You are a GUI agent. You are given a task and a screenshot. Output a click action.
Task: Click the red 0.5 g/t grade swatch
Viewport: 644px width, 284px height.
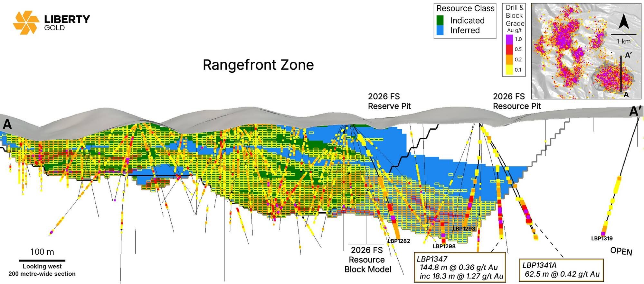click(509, 49)
